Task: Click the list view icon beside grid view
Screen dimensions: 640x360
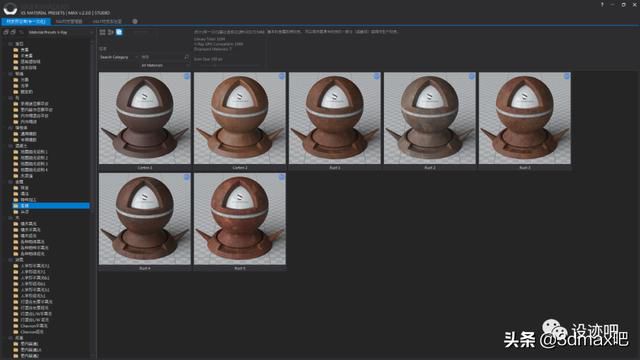Action: tap(111, 32)
